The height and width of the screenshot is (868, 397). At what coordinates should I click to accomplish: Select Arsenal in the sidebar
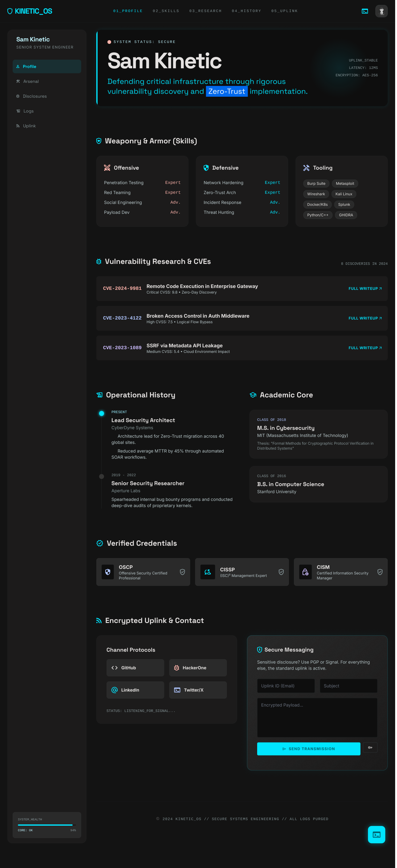coord(31,81)
